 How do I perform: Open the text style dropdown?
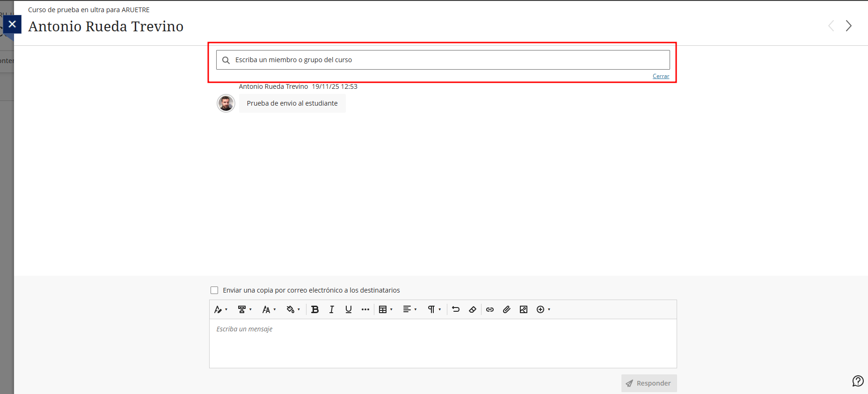[245, 309]
